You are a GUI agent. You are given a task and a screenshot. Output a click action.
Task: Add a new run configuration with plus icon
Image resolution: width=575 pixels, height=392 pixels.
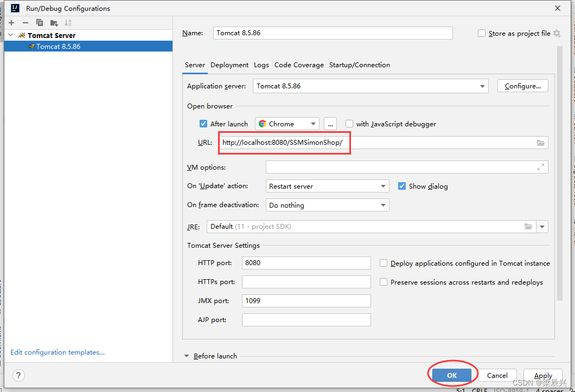coord(11,23)
